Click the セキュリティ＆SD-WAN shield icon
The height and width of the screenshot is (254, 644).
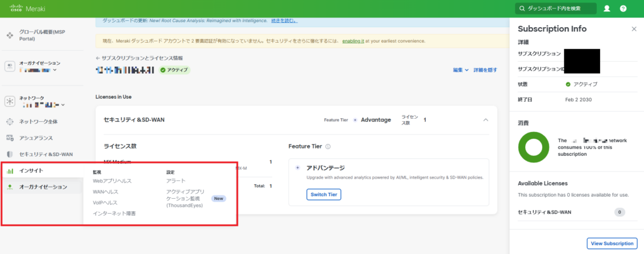point(10,154)
